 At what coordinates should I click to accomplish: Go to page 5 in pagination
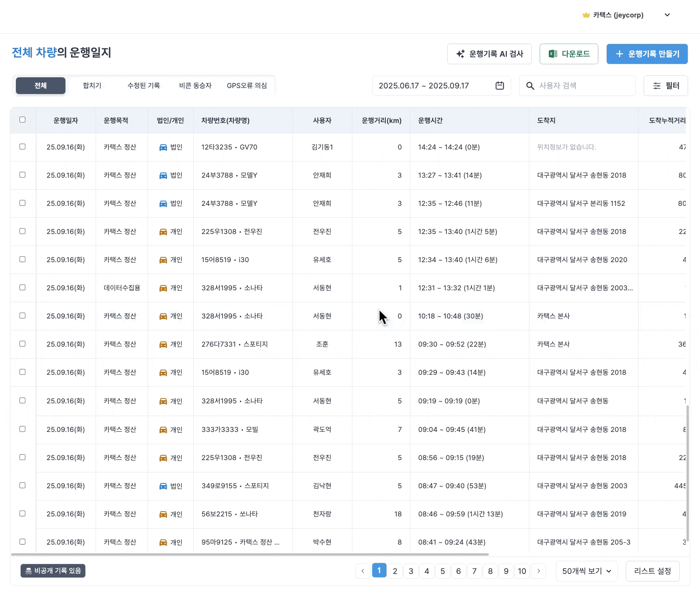[x=442, y=571]
